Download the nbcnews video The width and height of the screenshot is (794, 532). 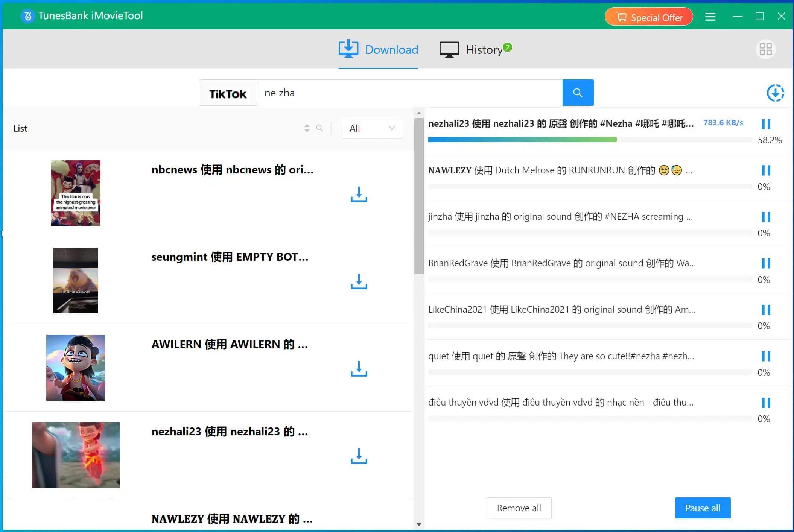coord(359,194)
